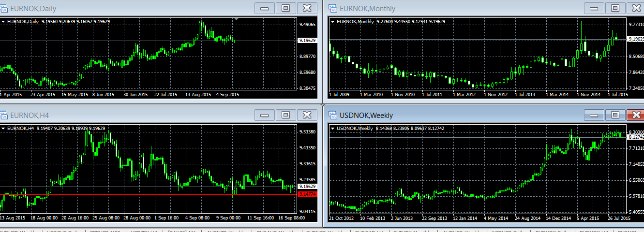
Task: Click the 7.86420 price scale value
Action: [x=636, y=72]
